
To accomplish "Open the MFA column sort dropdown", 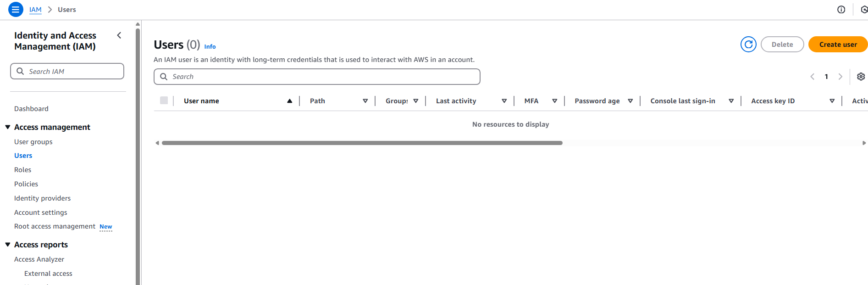I will [554, 101].
